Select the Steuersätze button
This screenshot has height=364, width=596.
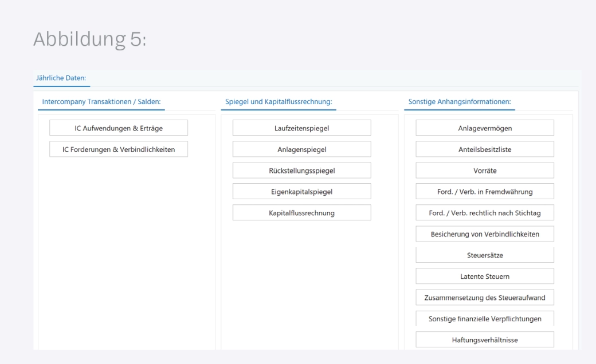485,255
